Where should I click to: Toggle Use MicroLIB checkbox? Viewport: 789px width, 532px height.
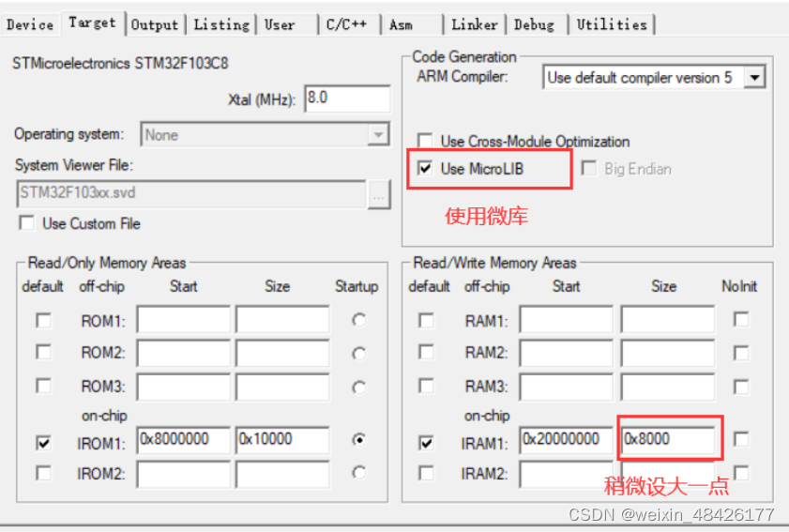pos(425,168)
